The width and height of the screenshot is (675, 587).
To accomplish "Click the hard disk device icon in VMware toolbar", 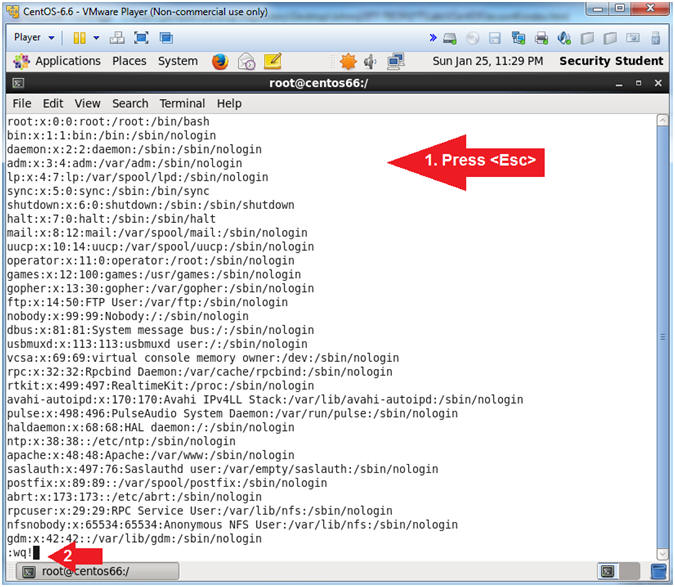I will coord(450,38).
